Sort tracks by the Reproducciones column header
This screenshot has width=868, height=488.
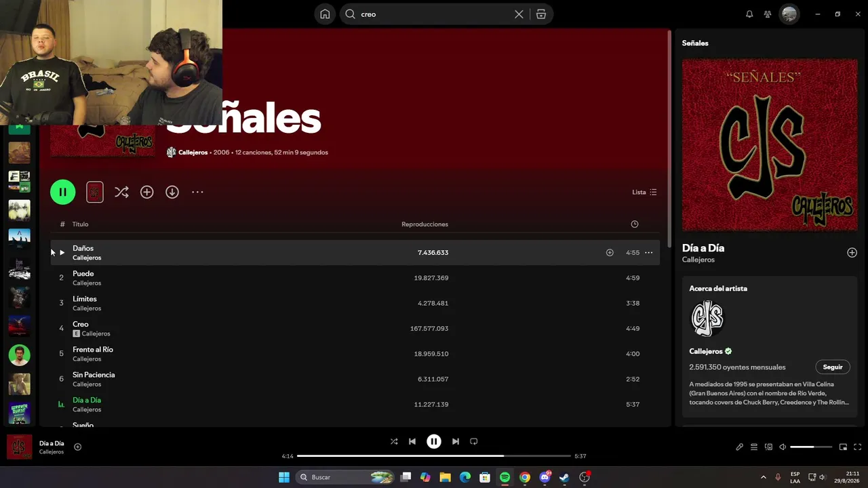[x=425, y=224]
